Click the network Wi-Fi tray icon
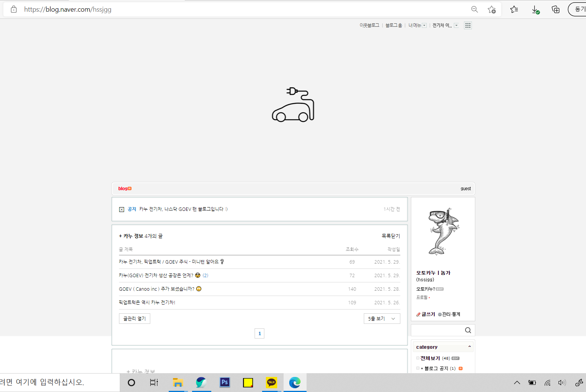The height and width of the screenshot is (392, 586). (548, 383)
